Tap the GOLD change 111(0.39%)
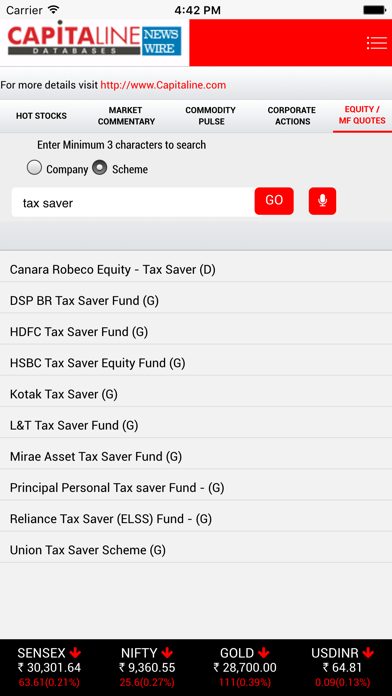 [x=245, y=682]
